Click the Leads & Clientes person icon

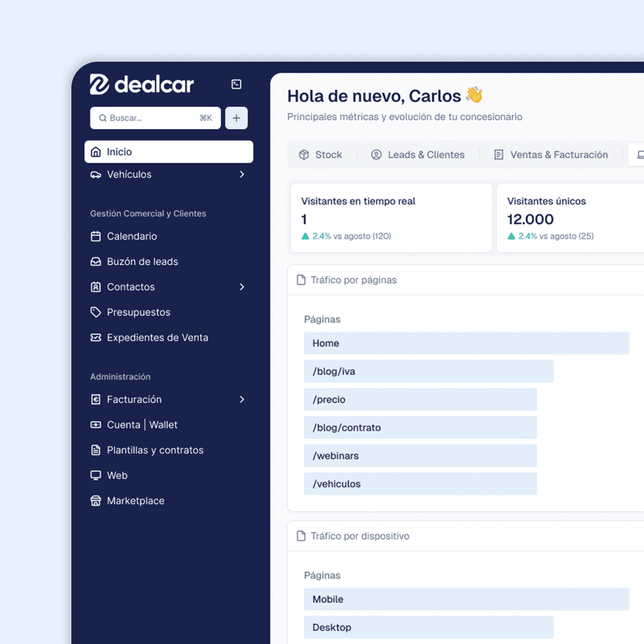pyautogui.click(x=376, y=155)
